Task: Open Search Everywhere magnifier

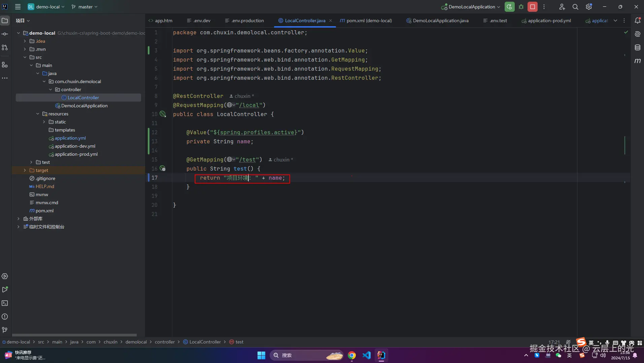Action: pos(575,7)
